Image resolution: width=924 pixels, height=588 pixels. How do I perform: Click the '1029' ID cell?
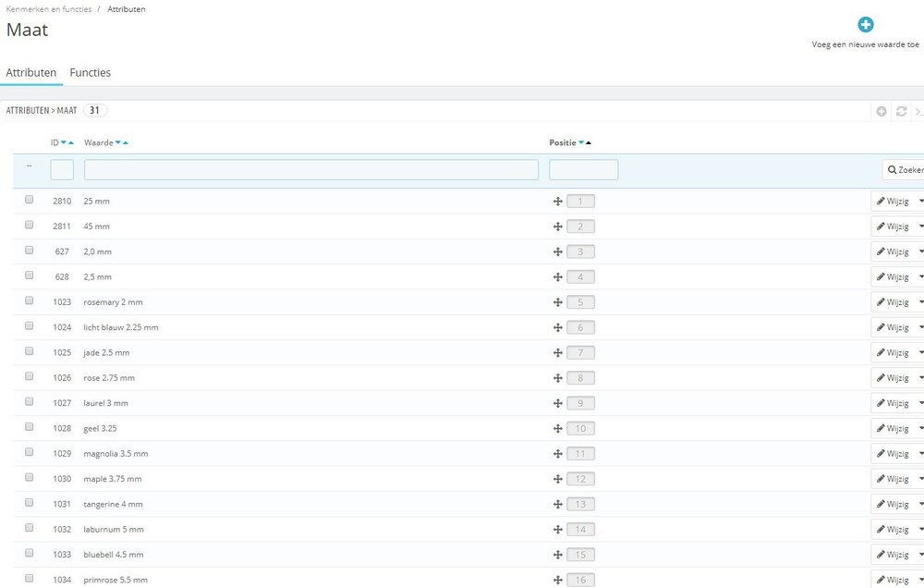tap(62, 454)
